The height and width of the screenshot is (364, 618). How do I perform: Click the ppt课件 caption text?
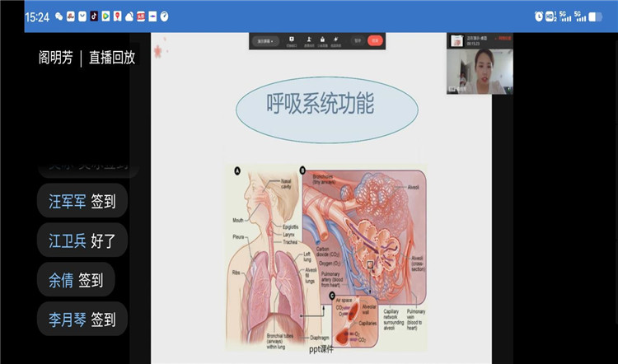tap(321, 349)
